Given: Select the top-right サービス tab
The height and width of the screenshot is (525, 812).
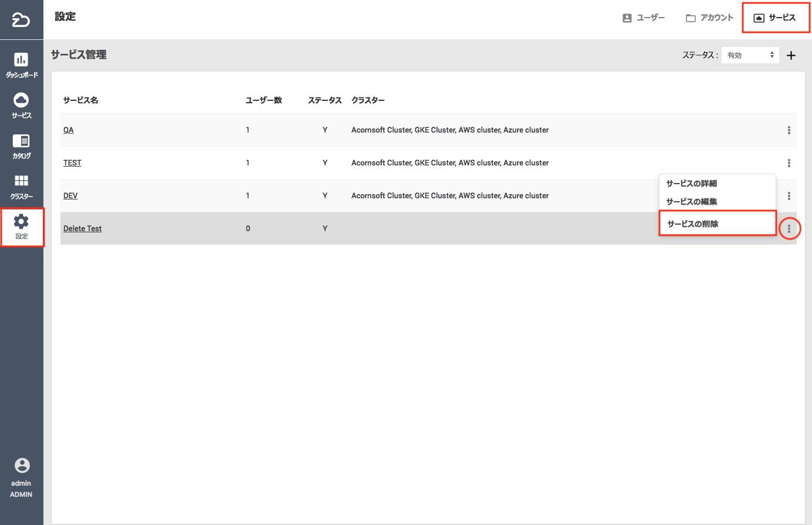Looking at the screenshot, I should point(775,18).
